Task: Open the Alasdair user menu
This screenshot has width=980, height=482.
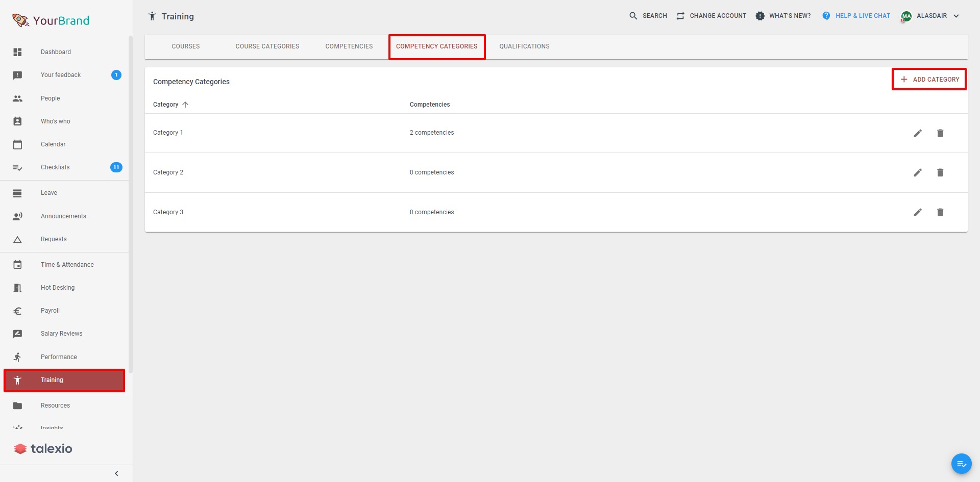Action: pos(932,16)
